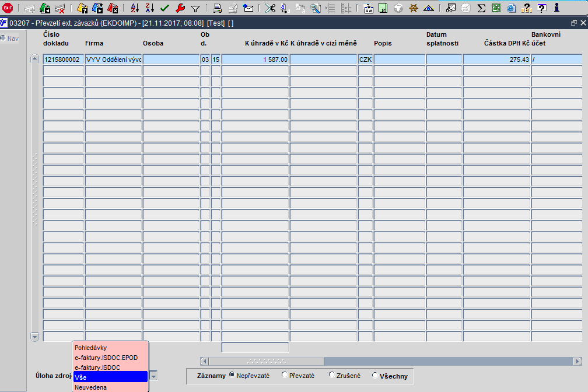
Task: Click the Datum splatnosti field in first row
Action: [444, 60]
